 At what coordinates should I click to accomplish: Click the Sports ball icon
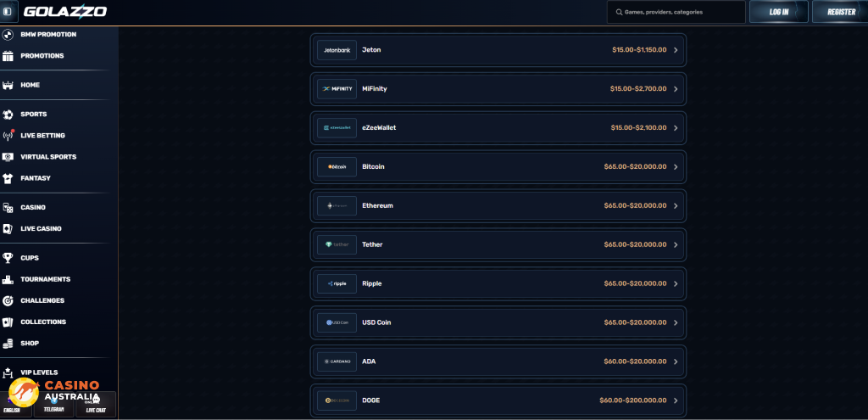[x=8, y=115]
